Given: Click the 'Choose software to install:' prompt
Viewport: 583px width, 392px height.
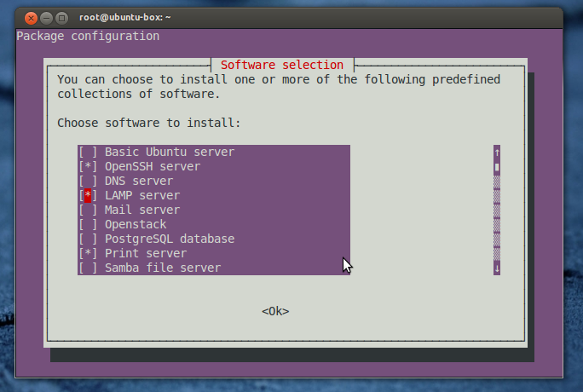Looking at the screenshot, I should point(149,123).
